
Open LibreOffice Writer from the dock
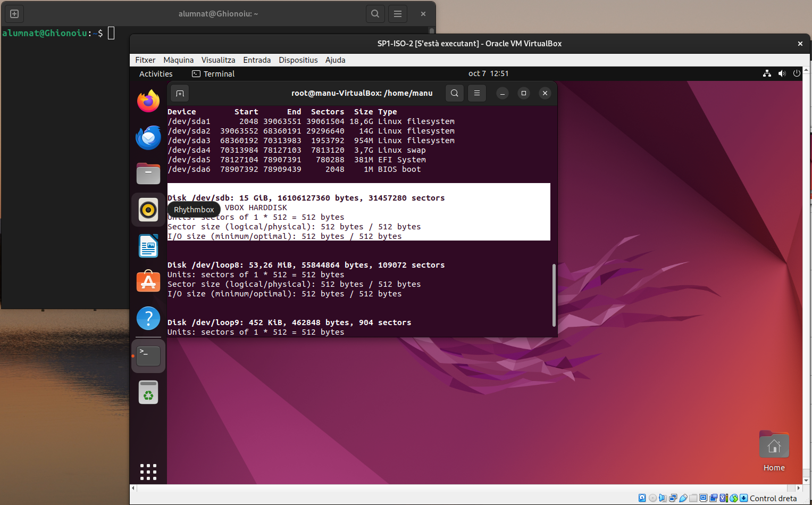[148, 246]
